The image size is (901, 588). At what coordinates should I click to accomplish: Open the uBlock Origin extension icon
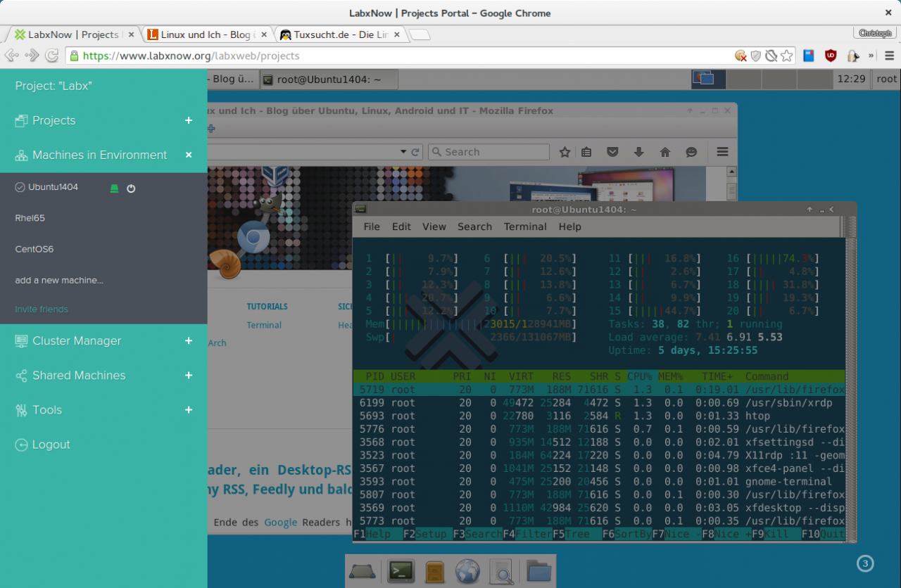(831, 56)
